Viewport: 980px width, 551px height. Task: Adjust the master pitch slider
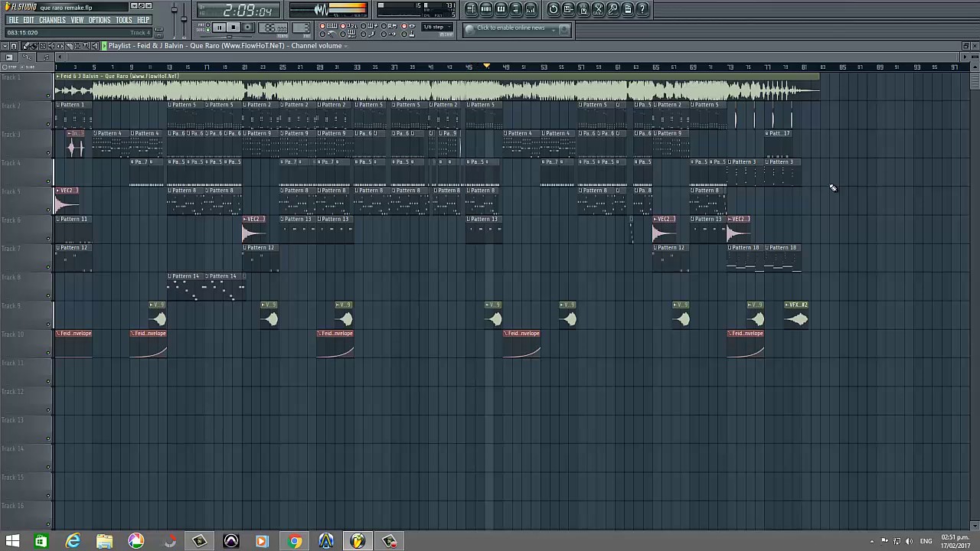(184, 19)
